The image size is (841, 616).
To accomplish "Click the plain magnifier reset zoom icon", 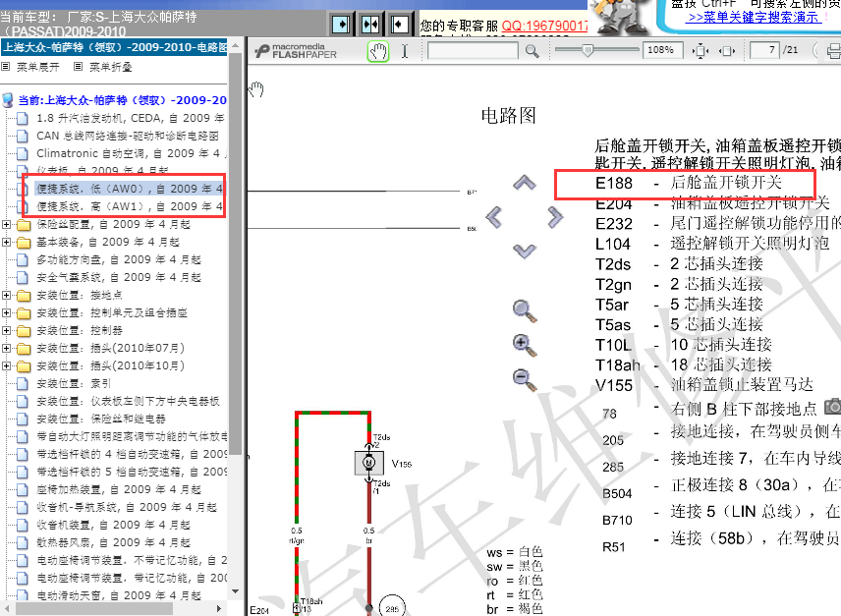I will click(x=524, y=311).
